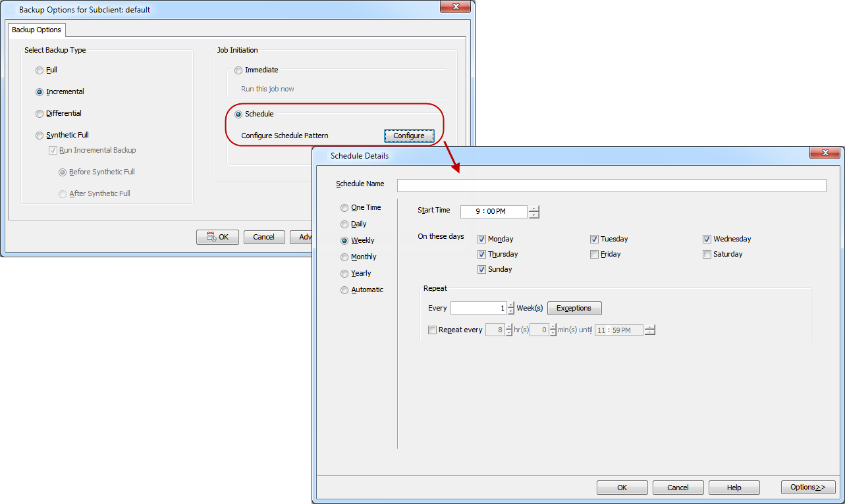Open the Backup Options tab

click(x=37, y=30)
